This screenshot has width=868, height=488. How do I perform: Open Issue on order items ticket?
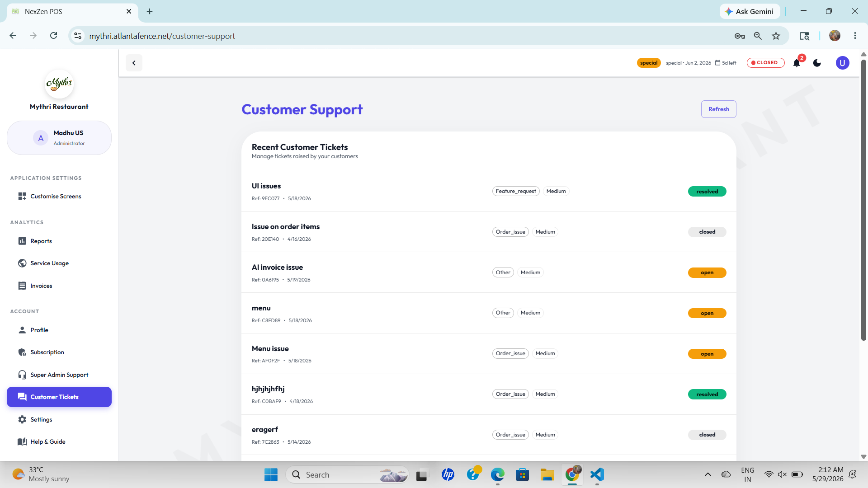tap(489, 232)
